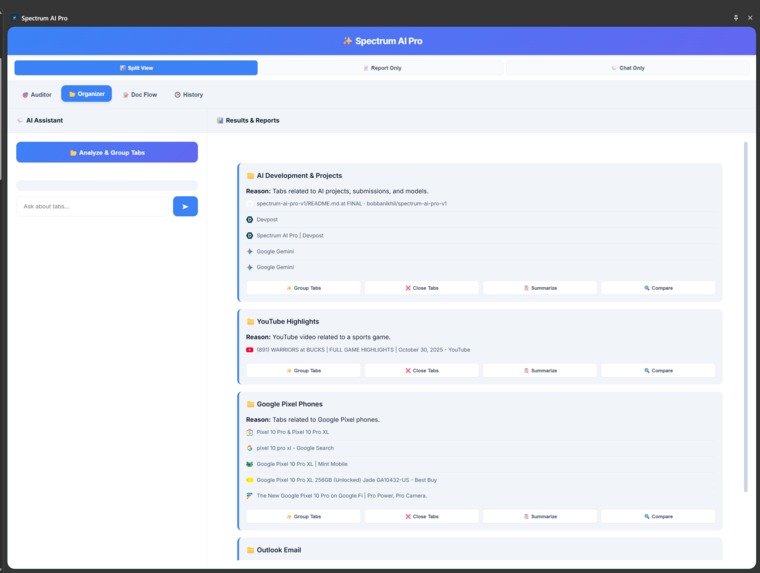Click the Results & Reports chart icon
This screenshot has width=760, height=573.
(x=220, y=120)
